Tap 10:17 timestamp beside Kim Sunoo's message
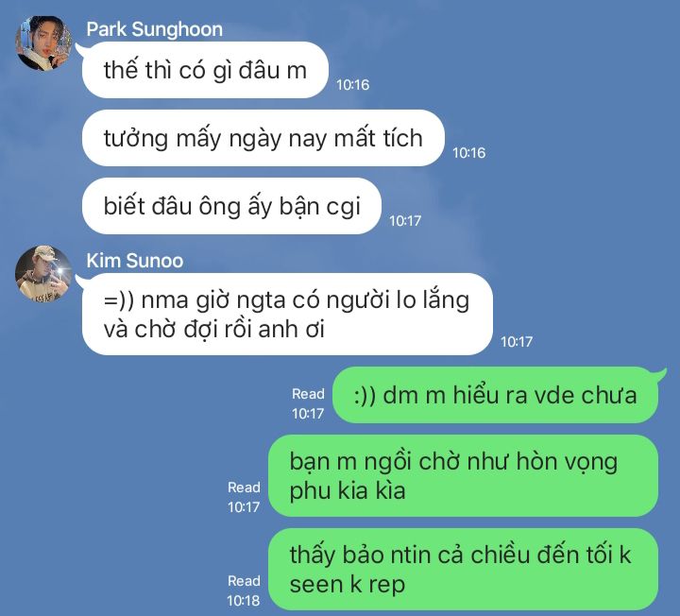 517,342
